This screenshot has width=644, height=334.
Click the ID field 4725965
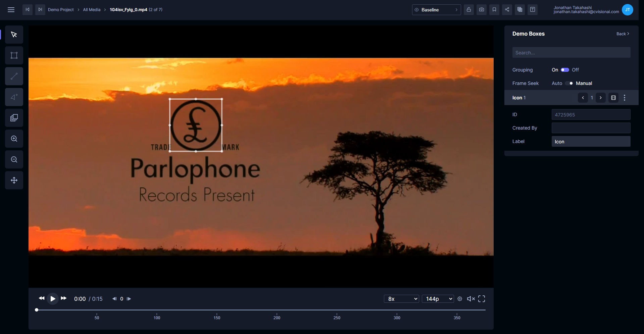[591, 115]
